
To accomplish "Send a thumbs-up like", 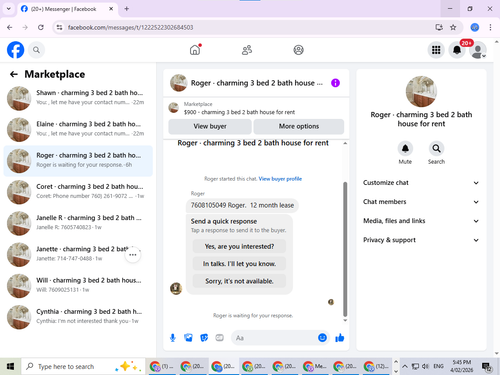I will pos(340,338).
